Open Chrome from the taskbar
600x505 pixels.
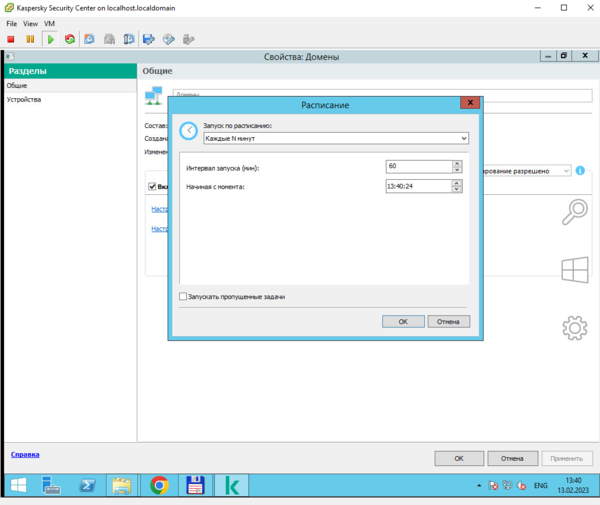[x=159, y=486]
